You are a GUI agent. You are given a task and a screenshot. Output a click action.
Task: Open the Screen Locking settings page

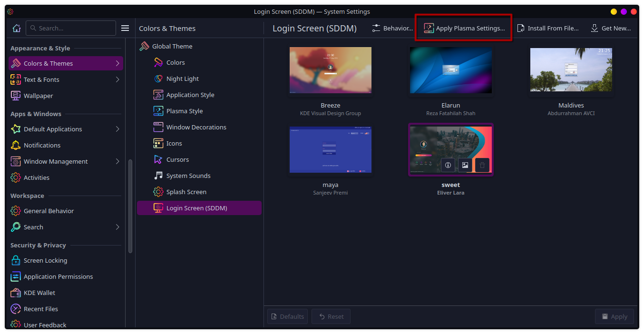(x=66, y=260)
